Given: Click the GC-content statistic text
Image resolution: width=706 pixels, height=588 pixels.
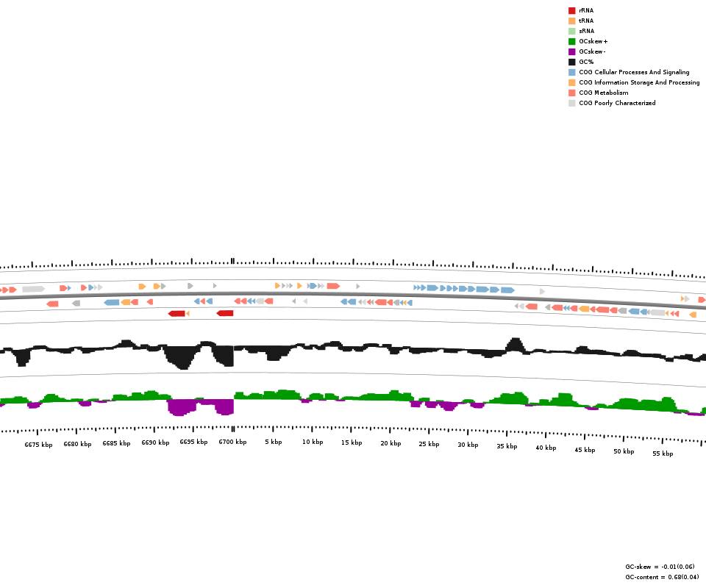Looking at the screenshot, I should click(662, 577).
